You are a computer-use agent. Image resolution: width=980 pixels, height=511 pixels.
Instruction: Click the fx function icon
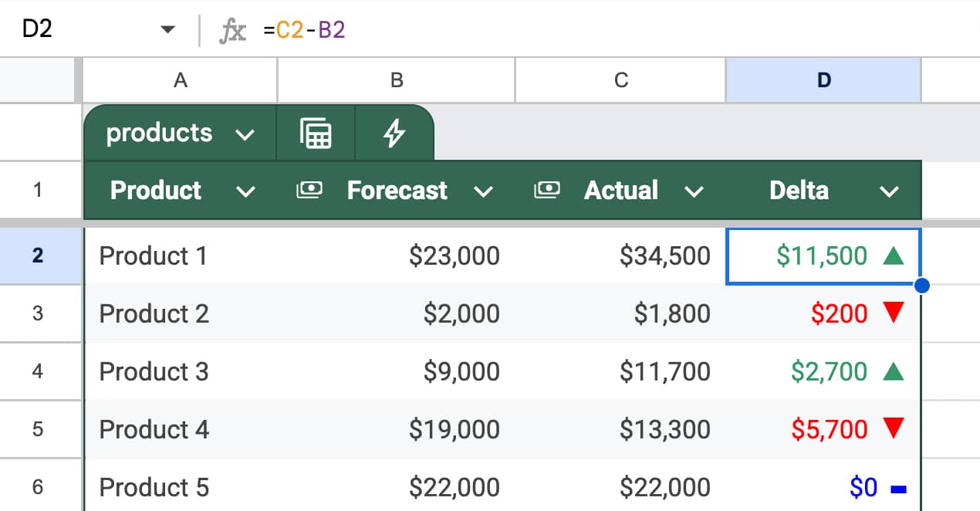[233, 30]
